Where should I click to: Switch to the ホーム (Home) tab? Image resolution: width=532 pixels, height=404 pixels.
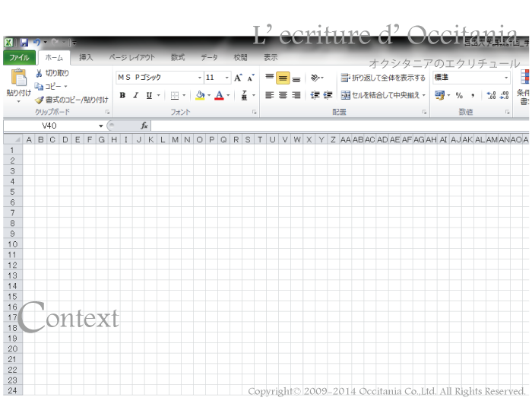[54, 57]
